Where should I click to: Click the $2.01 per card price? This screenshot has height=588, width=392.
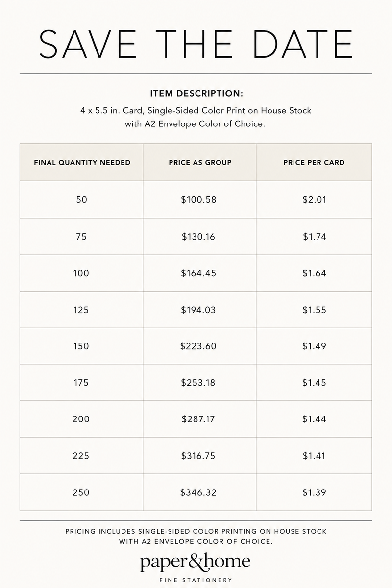click(314, 199)
